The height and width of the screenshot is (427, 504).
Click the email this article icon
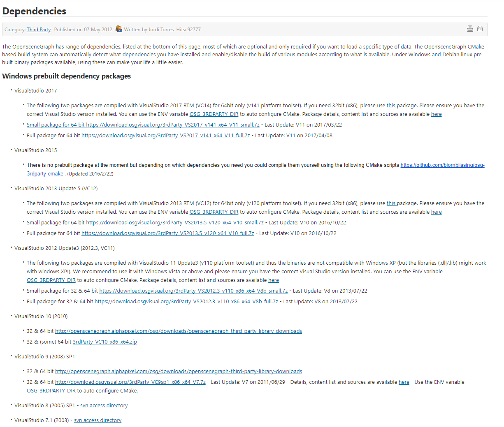[x=480, y=29]
